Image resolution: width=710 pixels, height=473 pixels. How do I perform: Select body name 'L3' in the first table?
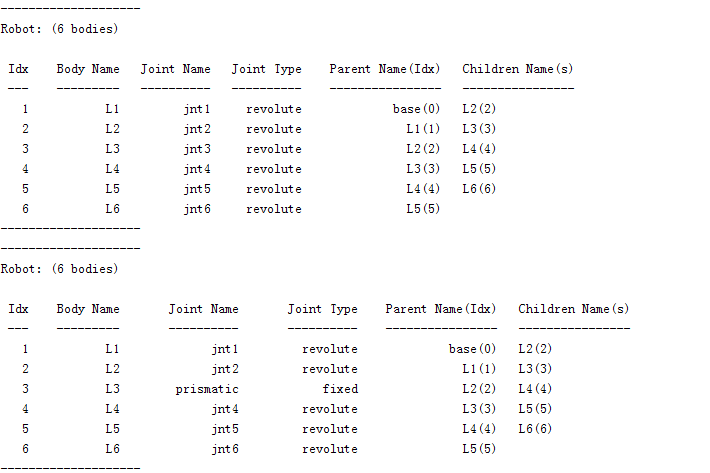pos(112,149)
